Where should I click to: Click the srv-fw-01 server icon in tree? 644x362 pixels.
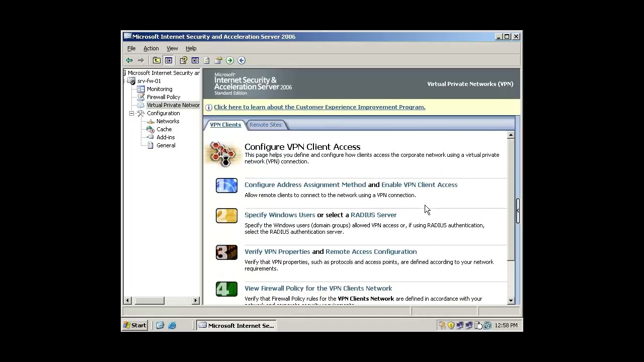click(131, 81)
